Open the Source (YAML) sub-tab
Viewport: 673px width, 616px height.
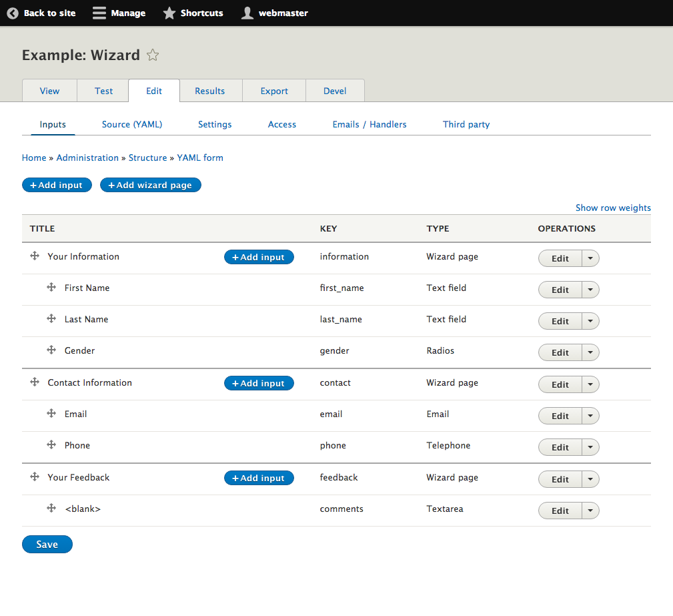(x=132, y=124)
